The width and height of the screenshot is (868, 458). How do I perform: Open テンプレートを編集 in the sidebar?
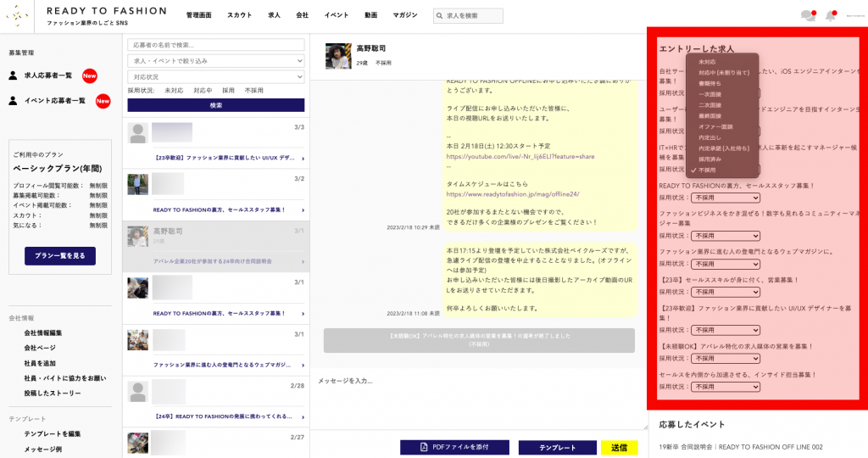52,433
